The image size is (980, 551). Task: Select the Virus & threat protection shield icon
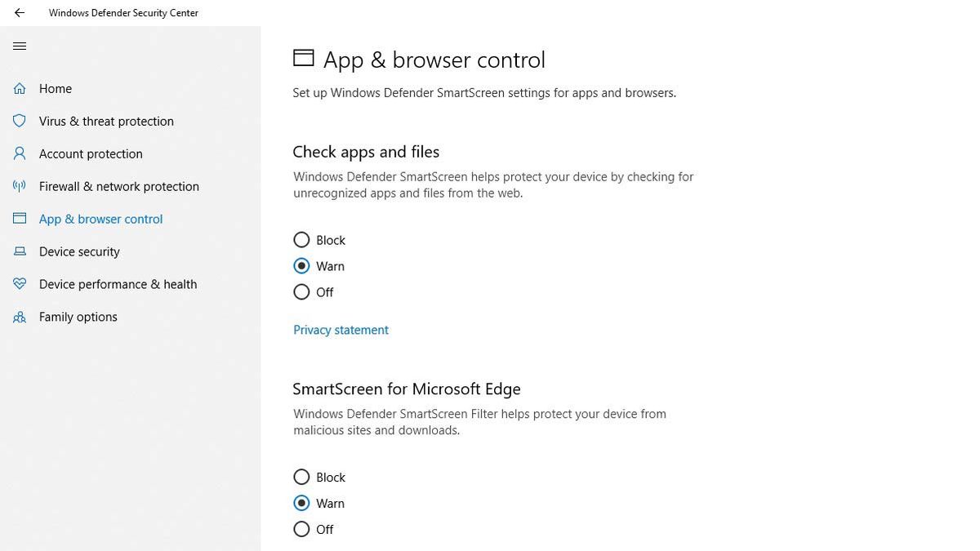point(19,121)
